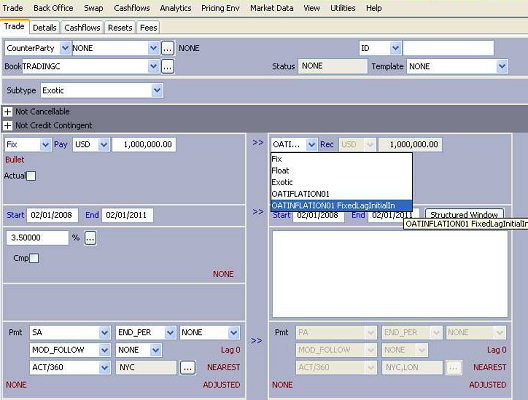Open the Pricing Env menu

click(x=220, y=8)
